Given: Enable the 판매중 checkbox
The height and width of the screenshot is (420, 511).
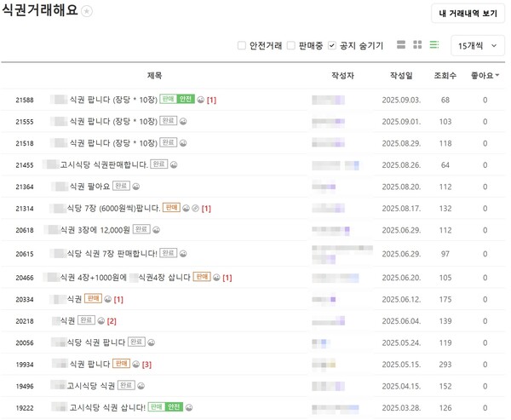Looking at the screenshot, I should point(290,45).
